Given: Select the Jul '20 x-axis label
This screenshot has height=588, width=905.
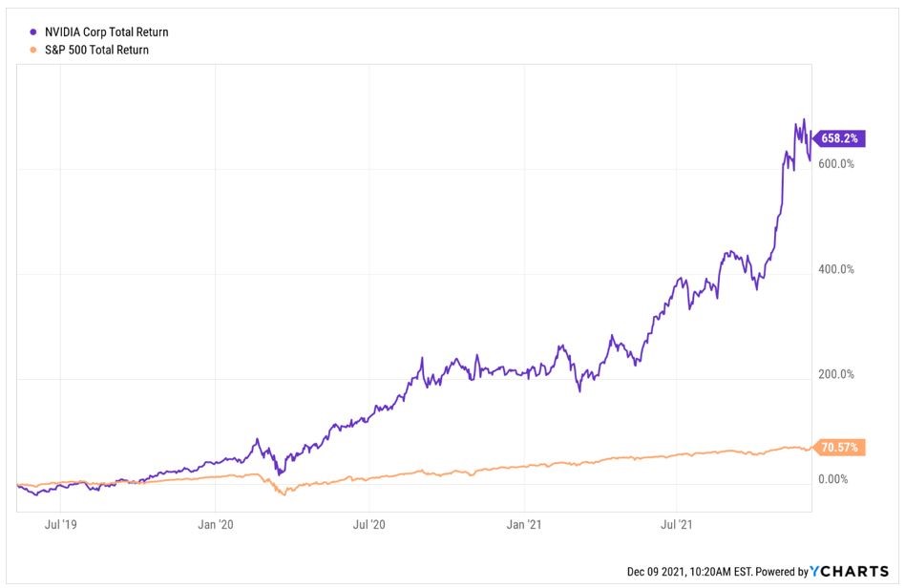Looking at the screenshot, I should tap(369, 524).
